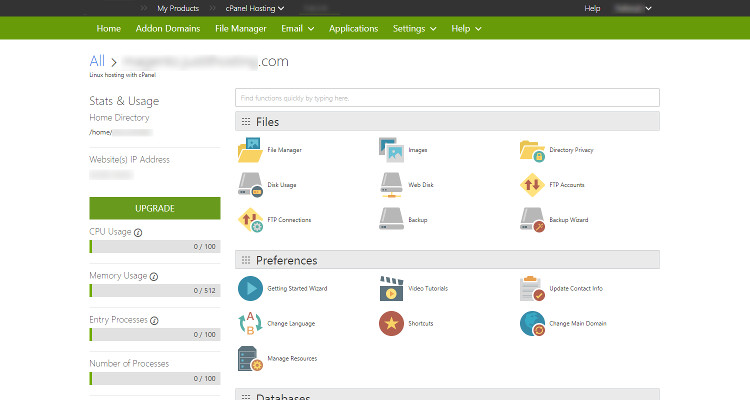
Task: Open the FTP Connections icon
Action: [x=250, y=220]
